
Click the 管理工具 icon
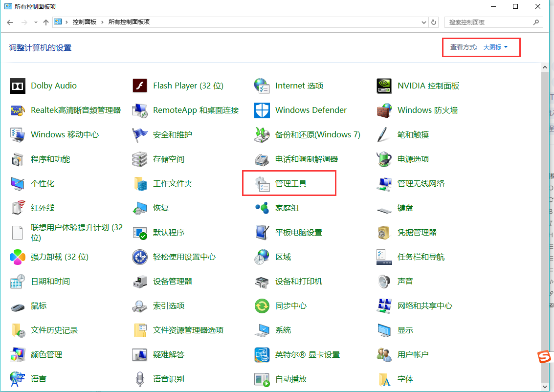pyautogui.click(x=262, y=184)
